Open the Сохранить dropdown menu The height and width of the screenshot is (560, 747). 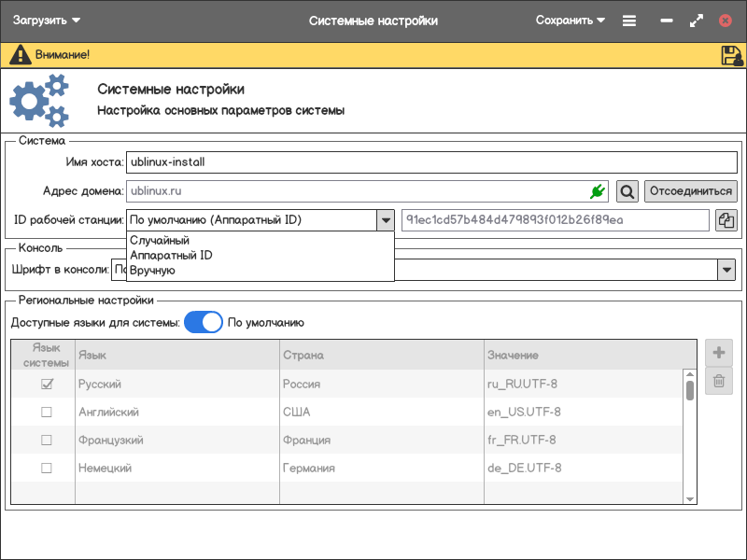click(x=570, y=21)
